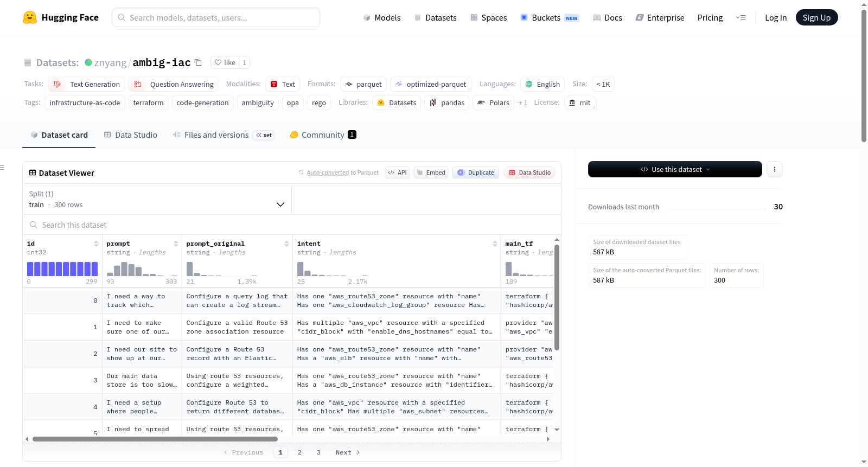This screenshot has width=868, height=467.
Task: Open the extra navigation menu icon
Action: click(x=741, y=17)
